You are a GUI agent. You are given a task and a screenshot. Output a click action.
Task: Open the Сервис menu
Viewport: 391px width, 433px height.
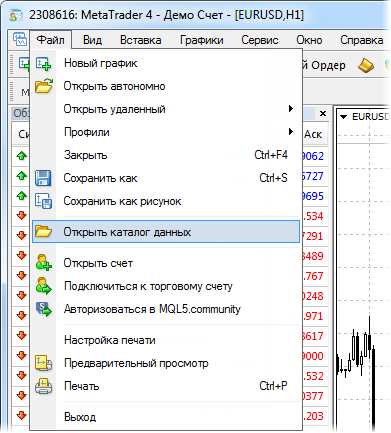260,40
